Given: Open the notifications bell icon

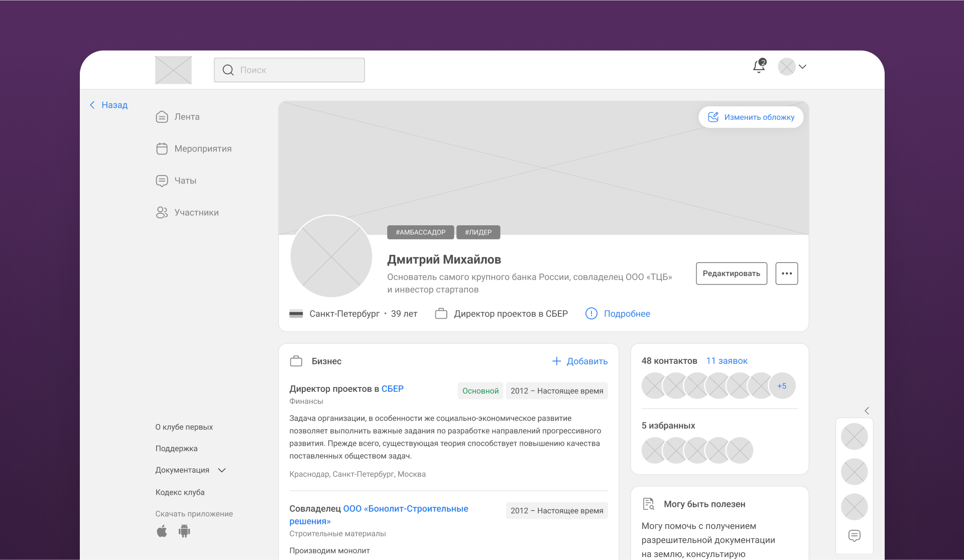Looking at the screenshot, I should [759, 67].
